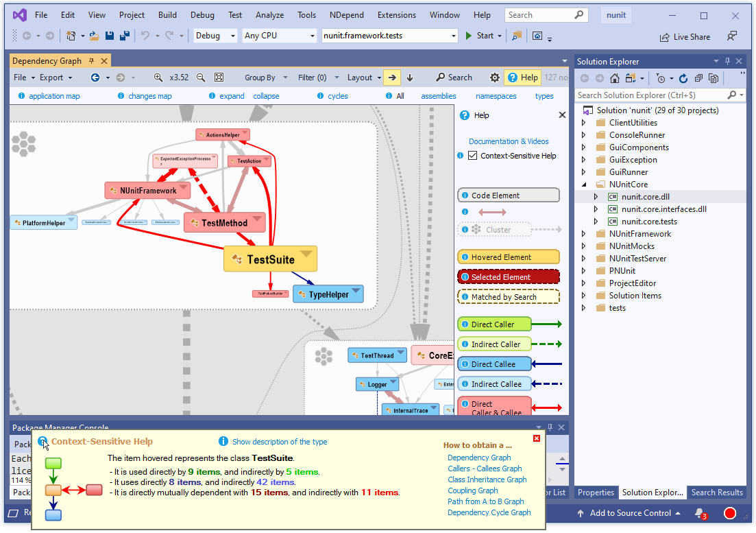Open the graph settings gear icon
Image resolution: width=756 pixels, height=533 pixels.
(495, 78)
